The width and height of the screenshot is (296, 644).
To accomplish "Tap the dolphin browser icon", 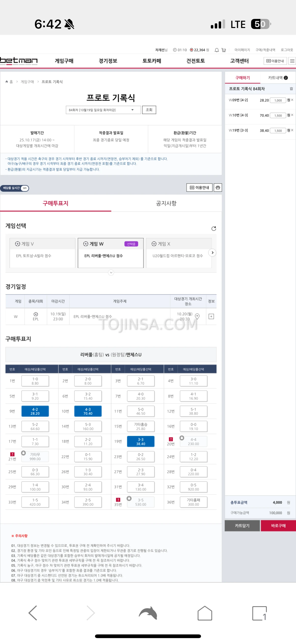I will tap(148, 613).
